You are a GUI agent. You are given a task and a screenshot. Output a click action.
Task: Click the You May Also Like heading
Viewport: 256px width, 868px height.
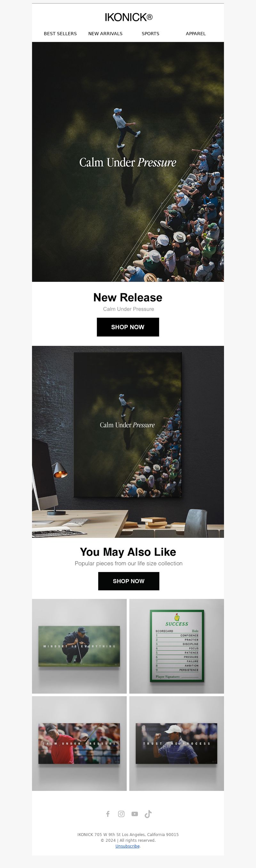(128, 552)
